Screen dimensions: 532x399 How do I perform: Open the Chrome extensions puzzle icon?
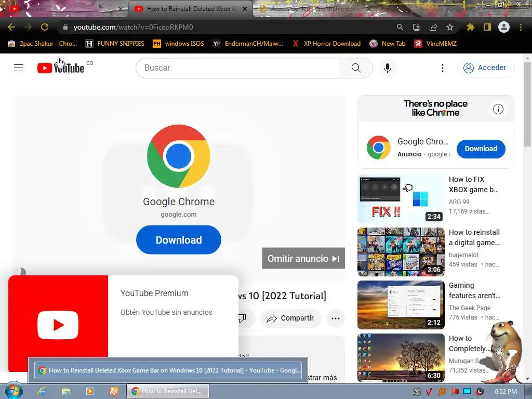[x=471, y=27]
